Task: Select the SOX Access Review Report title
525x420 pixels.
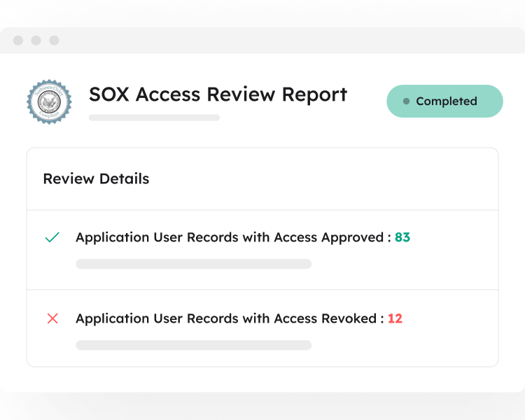Action: tap(218, 94)
